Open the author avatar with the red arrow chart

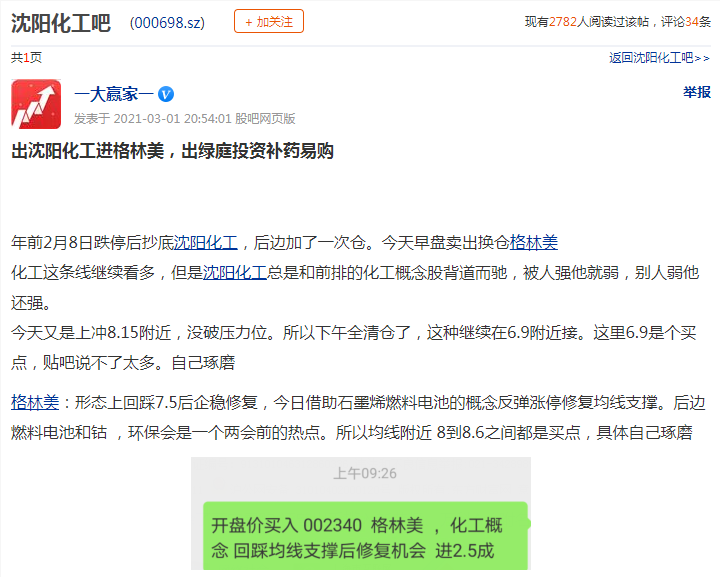pos(36,104)
